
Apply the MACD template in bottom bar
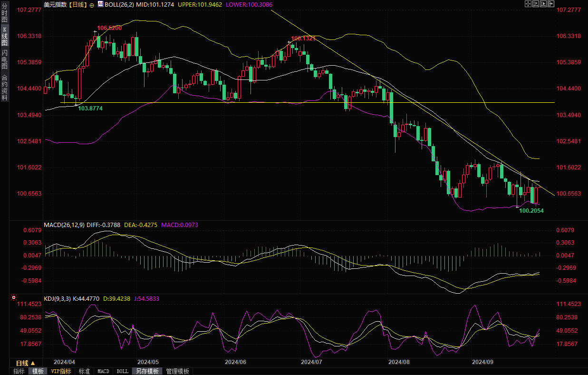[x=103, y=371]
